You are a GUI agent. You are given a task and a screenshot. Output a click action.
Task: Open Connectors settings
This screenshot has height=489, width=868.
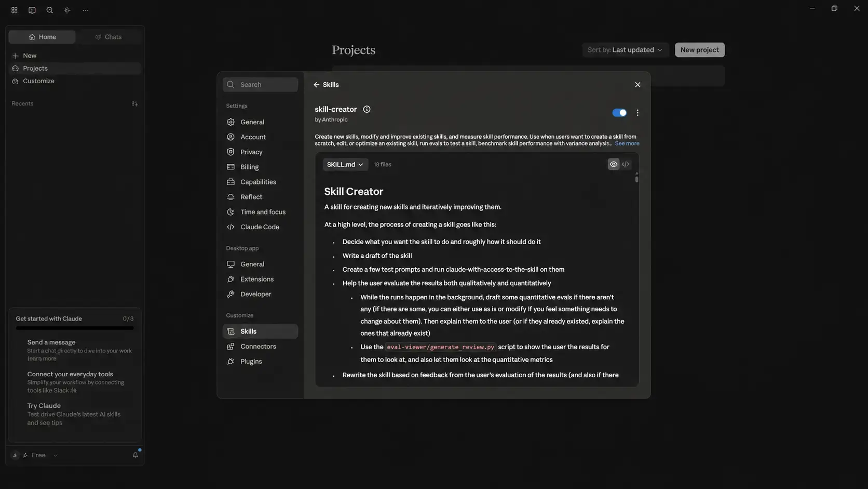[x=260, y=347]
